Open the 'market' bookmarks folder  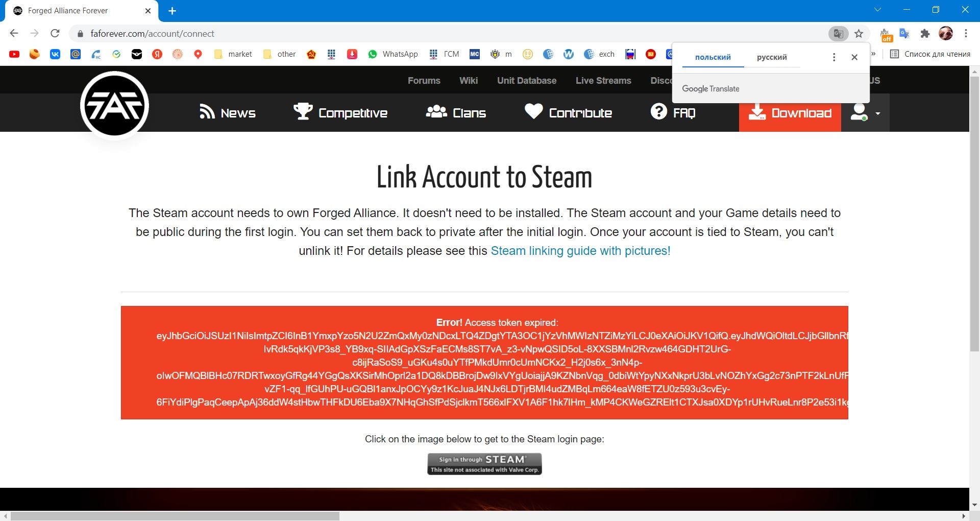click(x=233, y=54)
